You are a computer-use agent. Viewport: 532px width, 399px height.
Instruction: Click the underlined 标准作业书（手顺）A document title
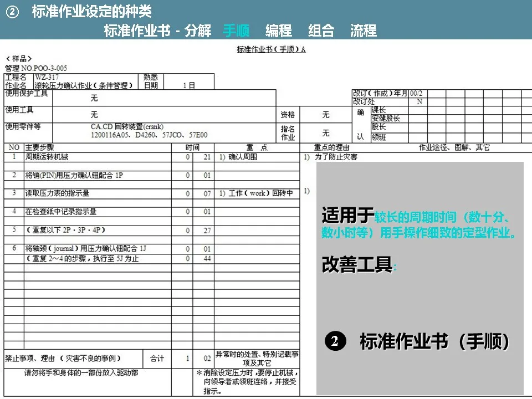pyautogui.click(x=271, y=49)
